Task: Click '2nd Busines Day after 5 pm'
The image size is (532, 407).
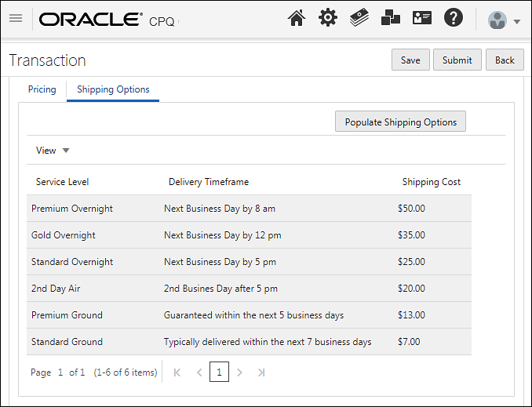Action: 220,289
